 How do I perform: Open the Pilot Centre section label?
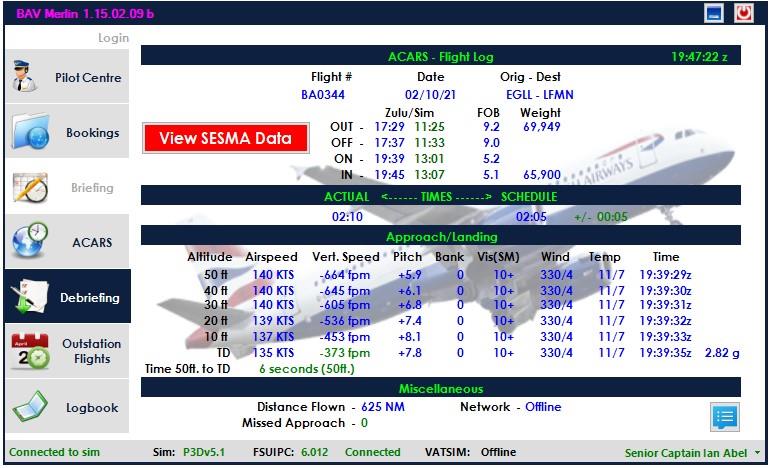click(x=88, y=78)
